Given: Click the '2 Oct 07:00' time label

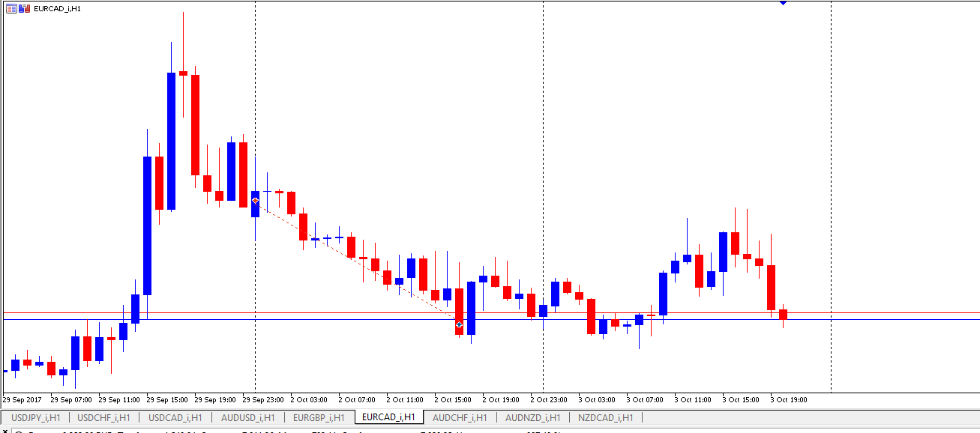Looking at the screenshot, I should [x=358, y=400].
